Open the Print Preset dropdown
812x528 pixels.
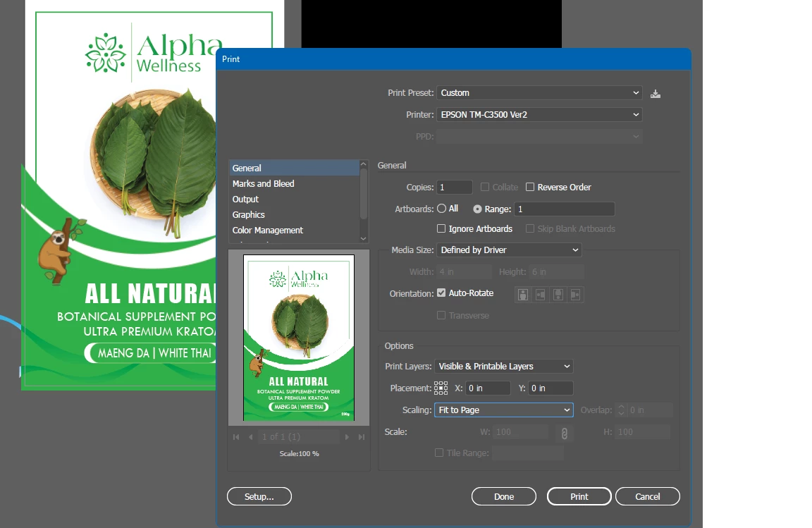[x=540, y=93]
